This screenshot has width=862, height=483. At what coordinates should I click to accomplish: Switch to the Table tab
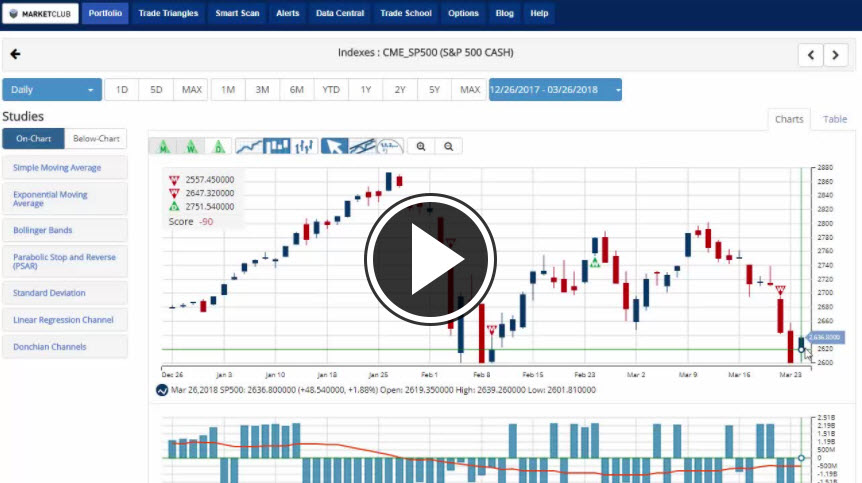click(834, 119)
